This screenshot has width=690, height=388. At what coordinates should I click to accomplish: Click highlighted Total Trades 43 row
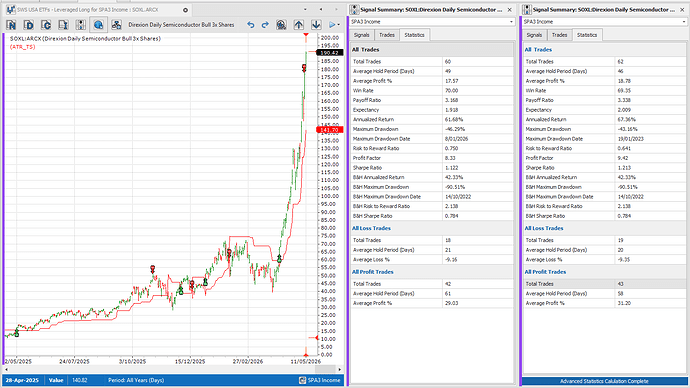pos(605,284)
